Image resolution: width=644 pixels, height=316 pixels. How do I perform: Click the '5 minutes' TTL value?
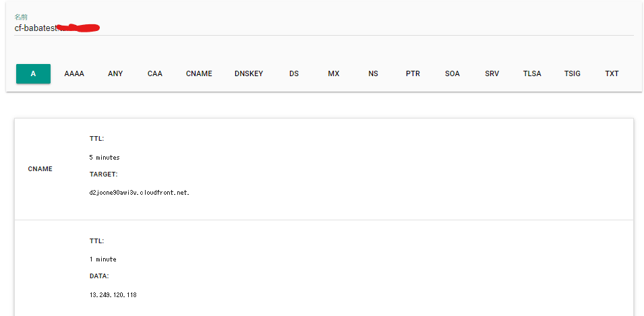[x=105, y=157]
